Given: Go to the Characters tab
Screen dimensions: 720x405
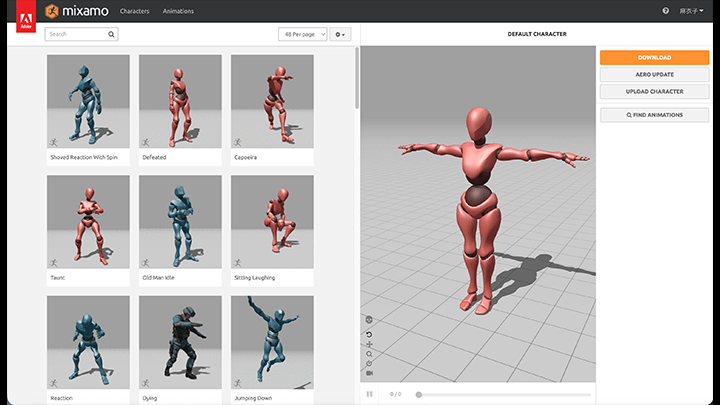Looking at the screenshot, I should 134,11.
